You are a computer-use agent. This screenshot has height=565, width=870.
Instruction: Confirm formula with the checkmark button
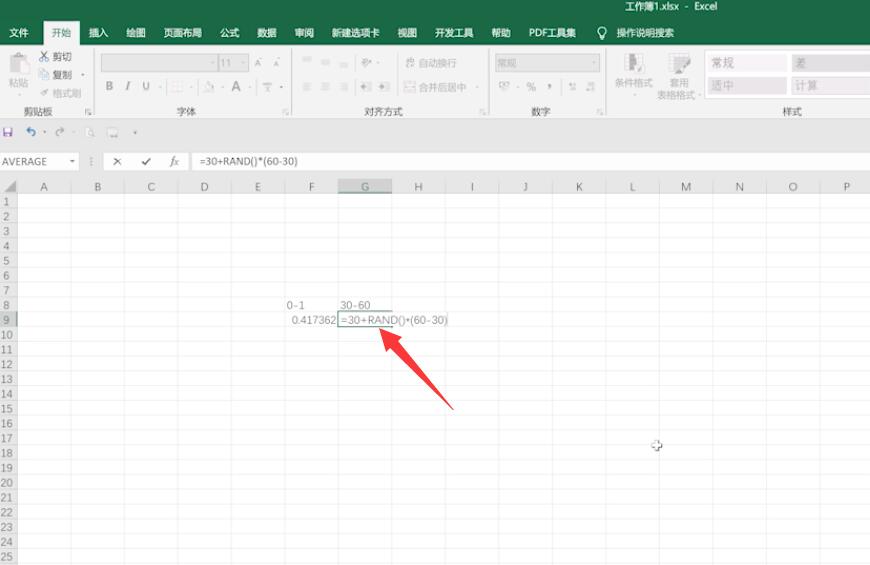[x=146, y=162]
